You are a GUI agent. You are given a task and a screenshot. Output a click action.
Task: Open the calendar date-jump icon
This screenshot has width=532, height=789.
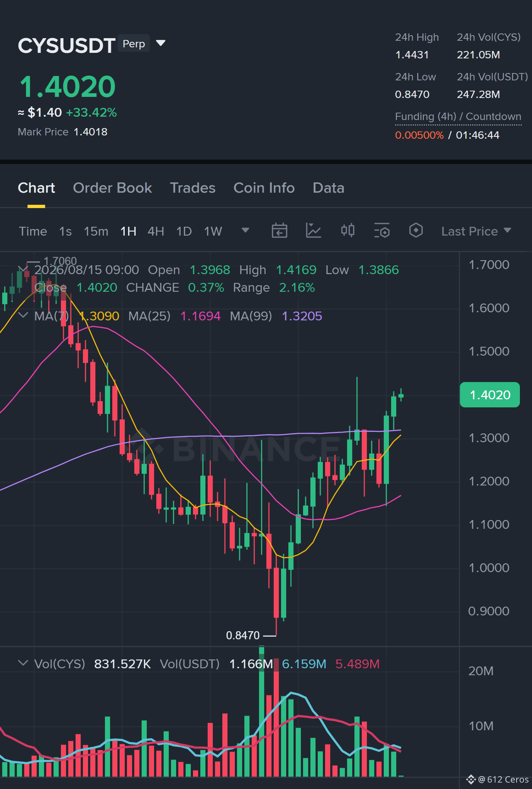279,231
